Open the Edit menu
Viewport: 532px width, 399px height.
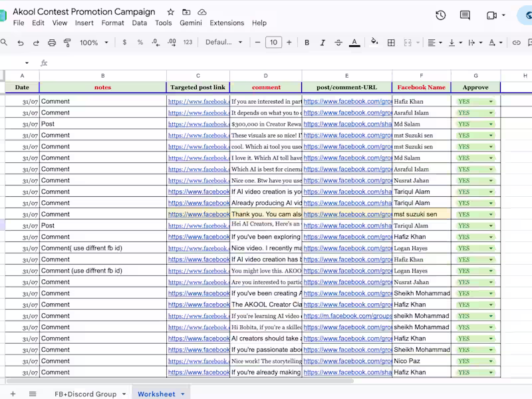(x=38, y=23)
